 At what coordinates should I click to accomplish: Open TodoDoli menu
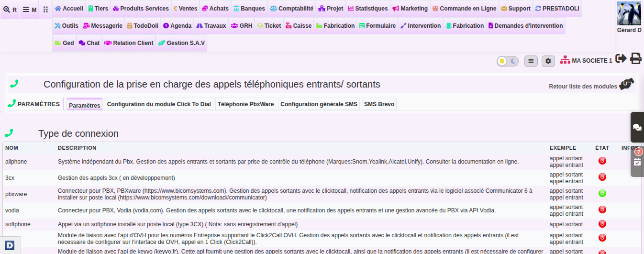tap(142, 26)
